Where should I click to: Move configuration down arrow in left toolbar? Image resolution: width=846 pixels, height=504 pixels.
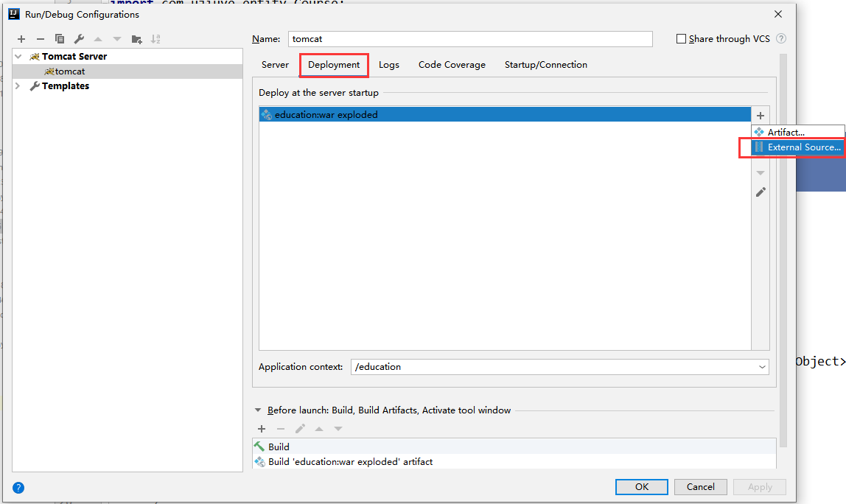point(117,39)
